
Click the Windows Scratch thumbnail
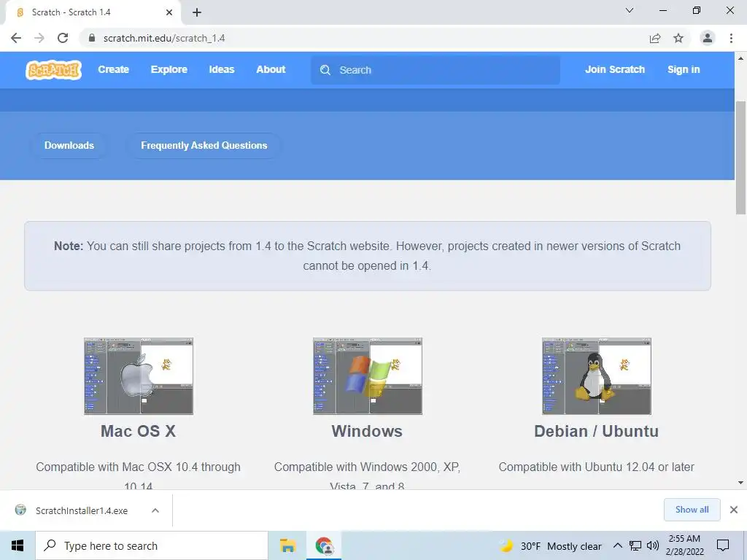pos(368,376)
